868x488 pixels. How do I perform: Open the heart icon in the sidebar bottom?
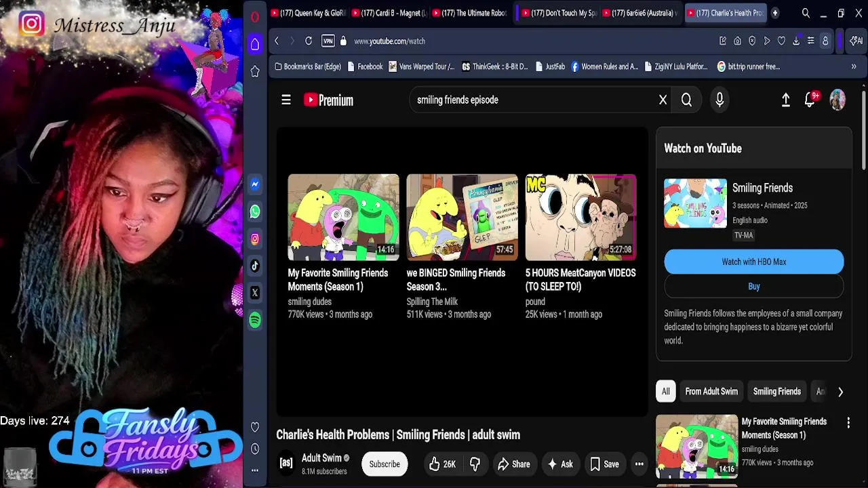[255, 427]
